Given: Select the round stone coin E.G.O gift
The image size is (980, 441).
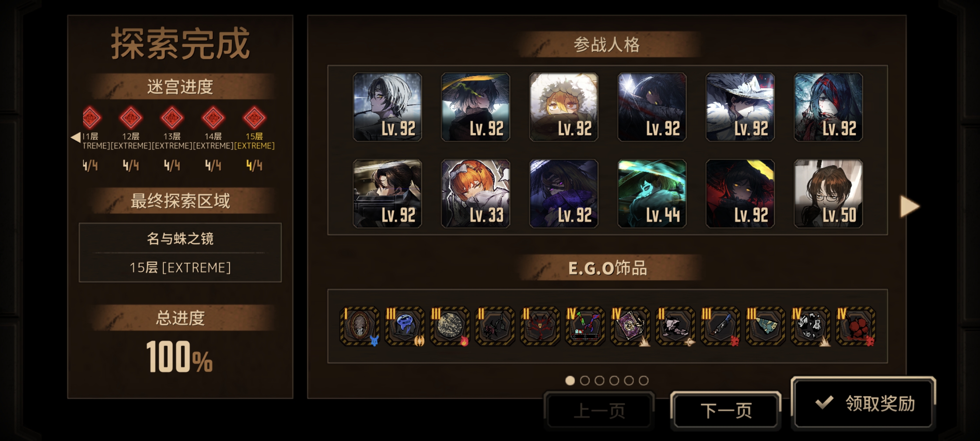Looking at the screenshot, I should pos(450,326).
